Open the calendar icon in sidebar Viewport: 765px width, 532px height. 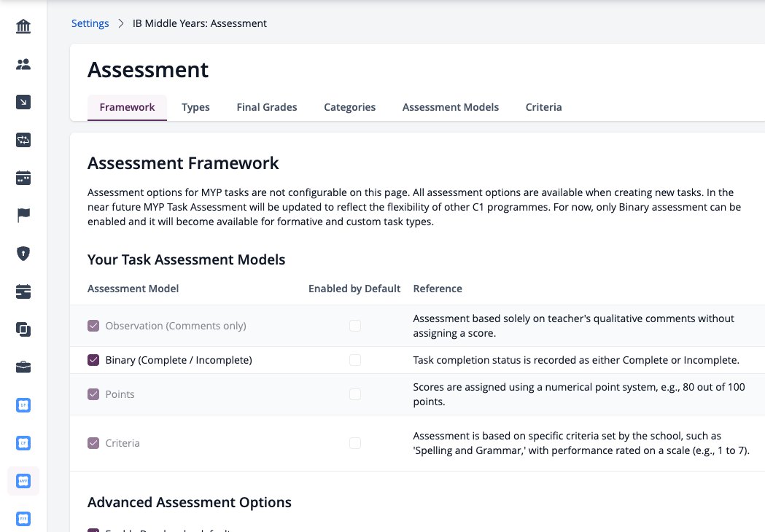coord(23,178)
